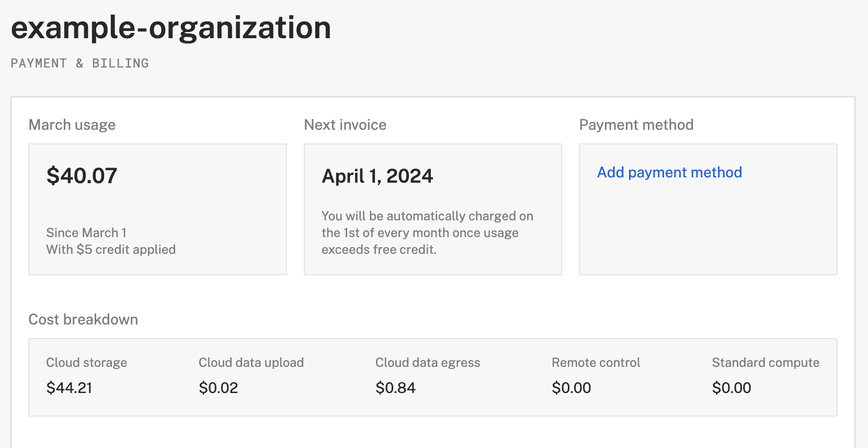Viewport: 868px width, 448px height.
Task: Click the Since March 1 text
Action: click(86, 233)
